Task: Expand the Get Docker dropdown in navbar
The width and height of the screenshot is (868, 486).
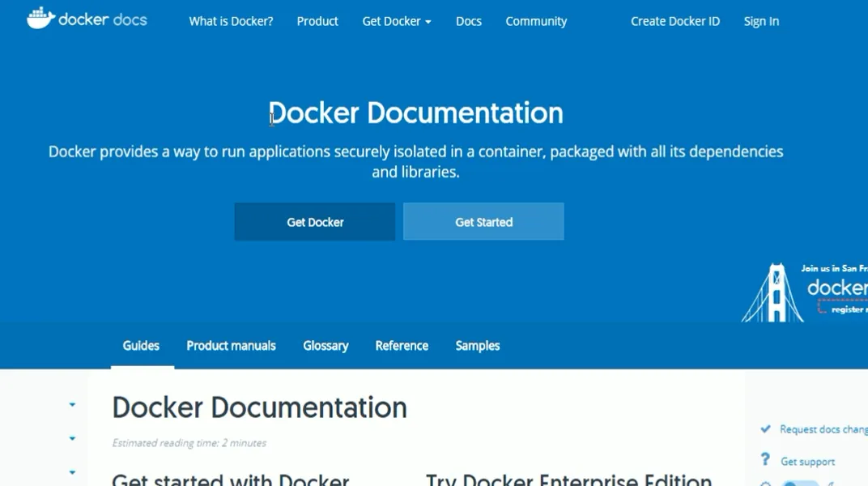Action: [x=397, y=21]
